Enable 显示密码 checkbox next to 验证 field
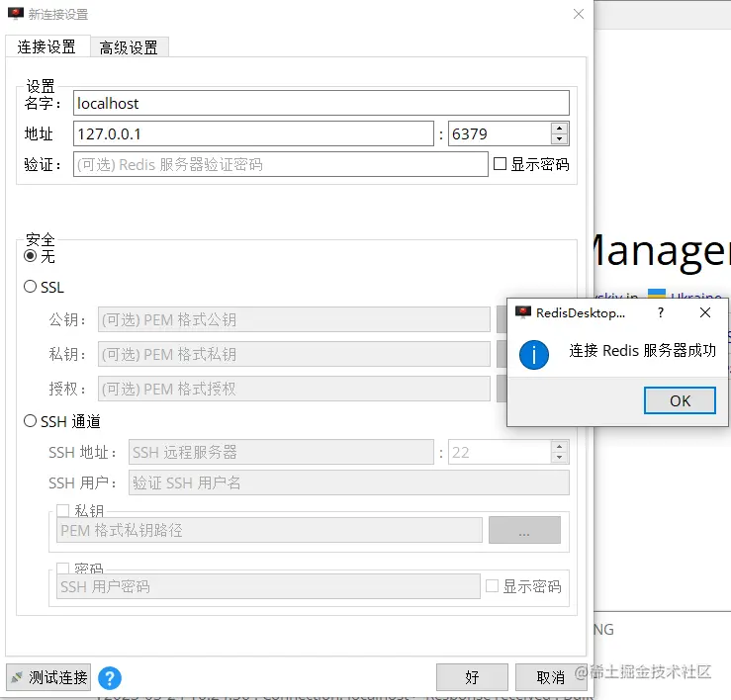 pyautogui.click(x=500, y=163)
